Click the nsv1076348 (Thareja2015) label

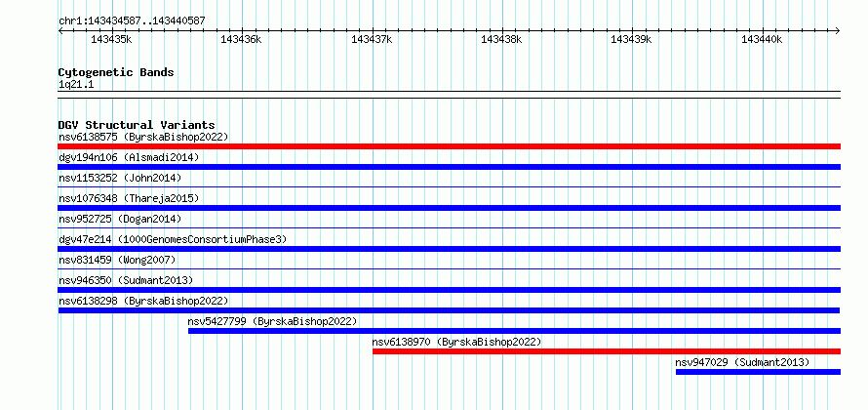pos(129,198)
